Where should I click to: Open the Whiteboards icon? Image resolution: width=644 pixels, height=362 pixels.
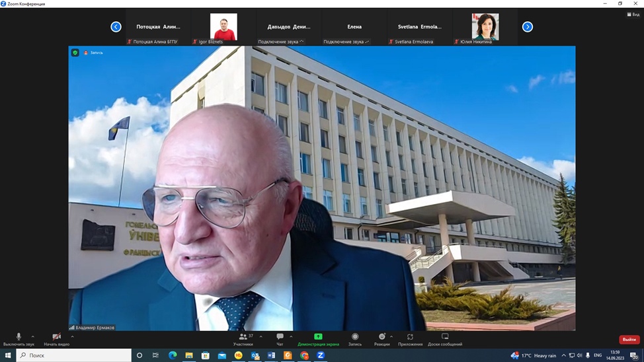(x=445, y=337)
